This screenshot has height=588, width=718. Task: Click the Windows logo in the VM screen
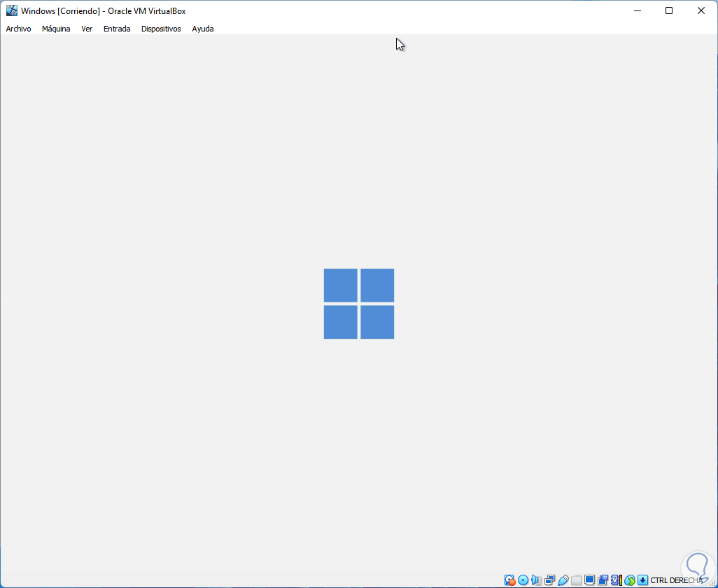pos(359,304)
